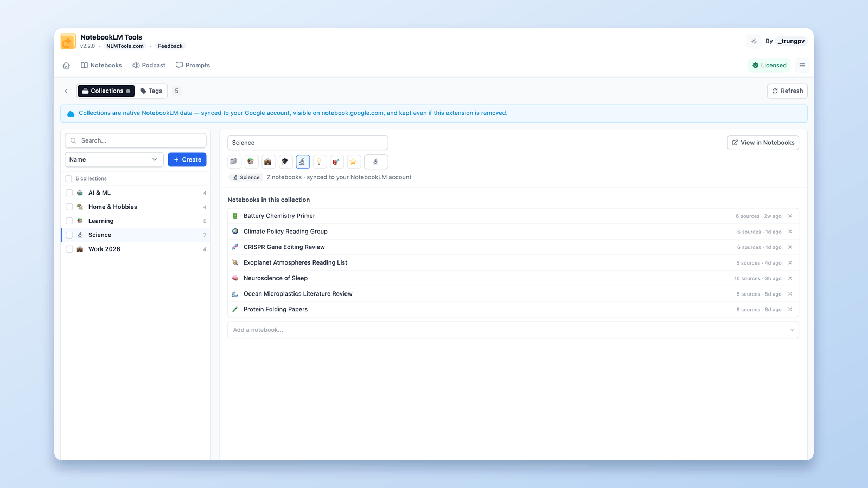Image resolution: width=868 pixels, height=488 pixels.
Task: Remove Protein Folding Papers from collection
Action: pos(790,309)
